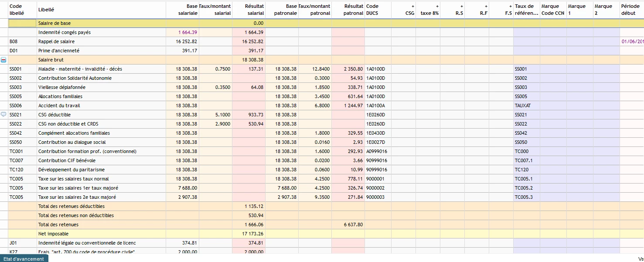This screenshot has width=644, height=262.
Task: Select Contribution au dialogue social label
Action: click(72, 142)
